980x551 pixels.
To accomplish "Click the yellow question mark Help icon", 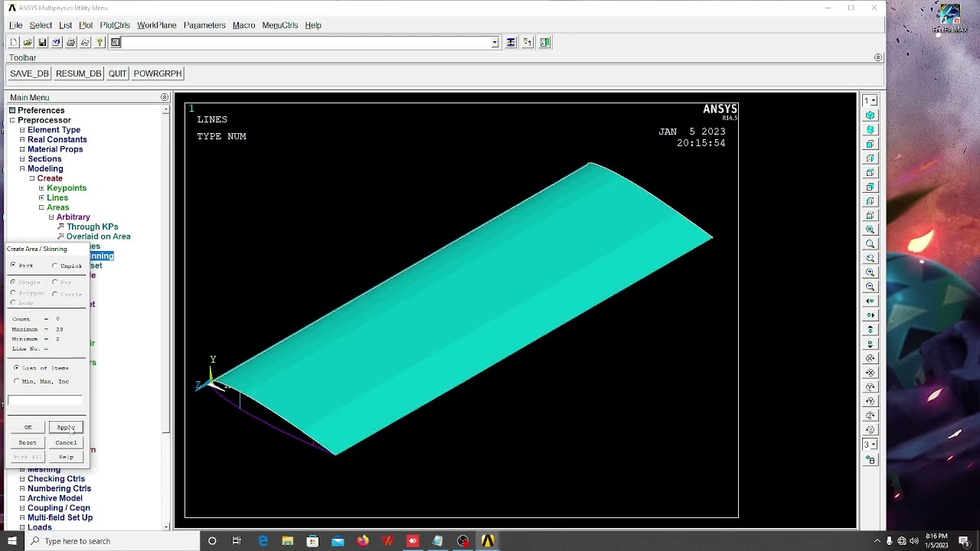I will (x=100, y=43).
